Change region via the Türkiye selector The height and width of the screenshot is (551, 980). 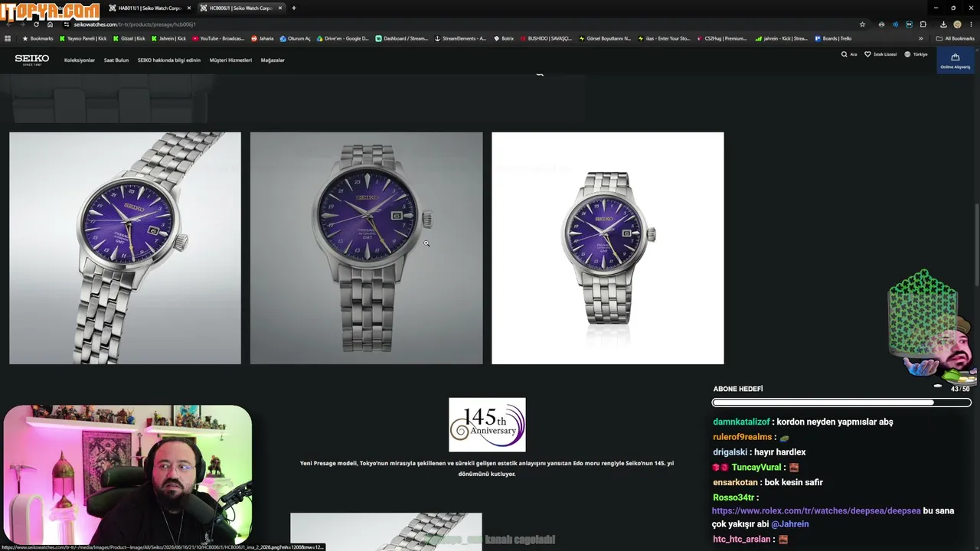[x=916, y=54]
